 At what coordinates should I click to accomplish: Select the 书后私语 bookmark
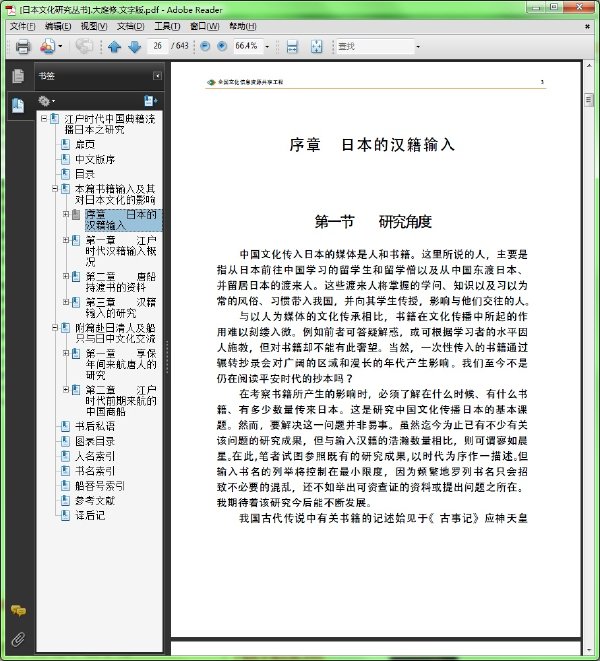(x=95, y=426)
